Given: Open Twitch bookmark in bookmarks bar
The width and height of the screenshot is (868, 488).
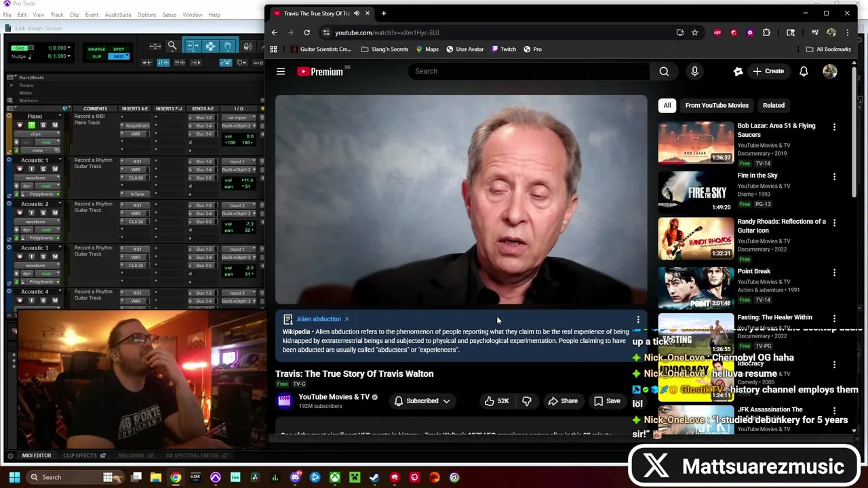Looking at the screenshot, I should (x=504, y=49).
